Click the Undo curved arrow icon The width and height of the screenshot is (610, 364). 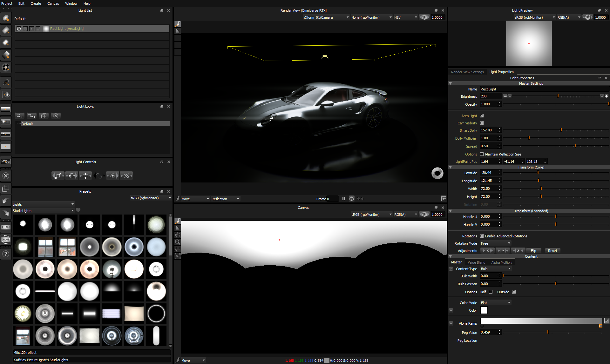pos(6,201)
